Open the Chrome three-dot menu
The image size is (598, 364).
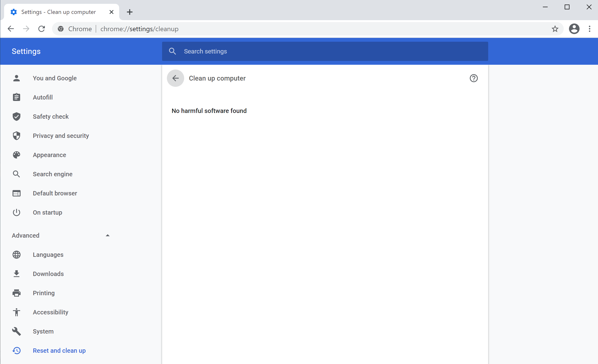point(590,29)
